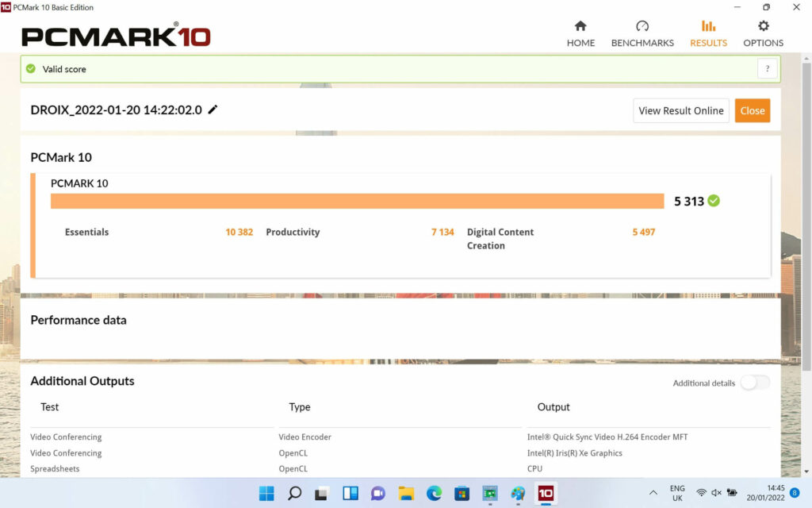
Task: Click the CPU output cell
Action: (x=534, y=468)
